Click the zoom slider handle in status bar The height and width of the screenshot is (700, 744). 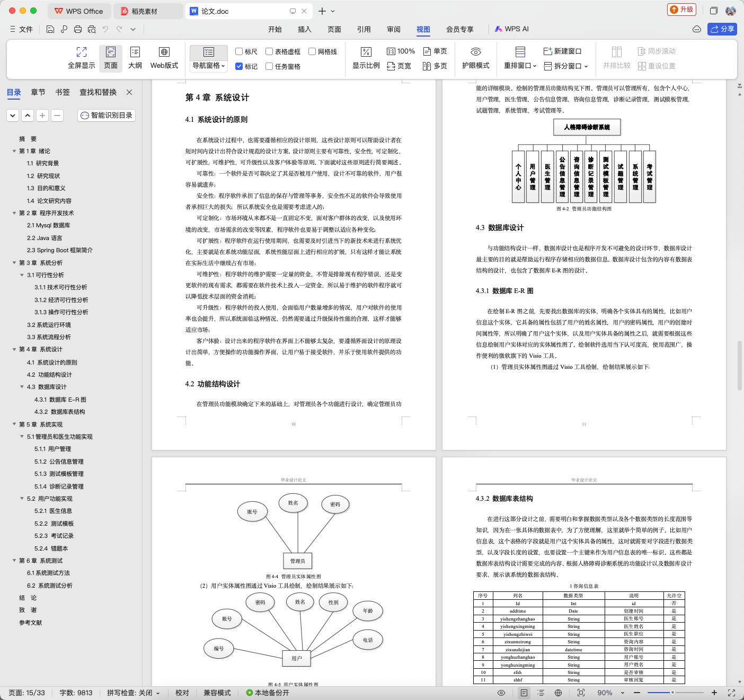click(x=672, y=693)
